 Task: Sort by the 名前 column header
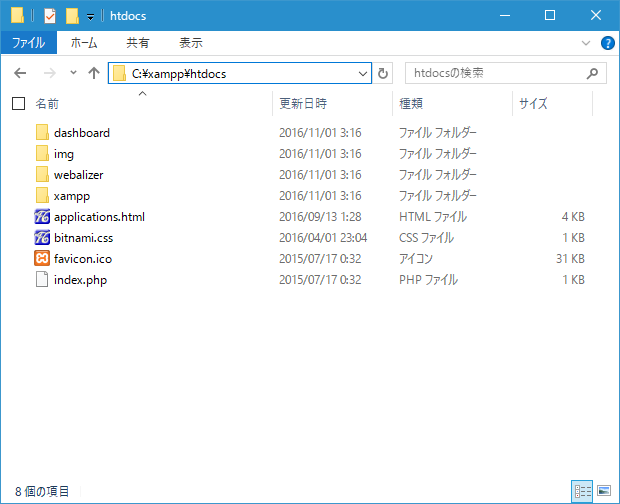[47, 104]
